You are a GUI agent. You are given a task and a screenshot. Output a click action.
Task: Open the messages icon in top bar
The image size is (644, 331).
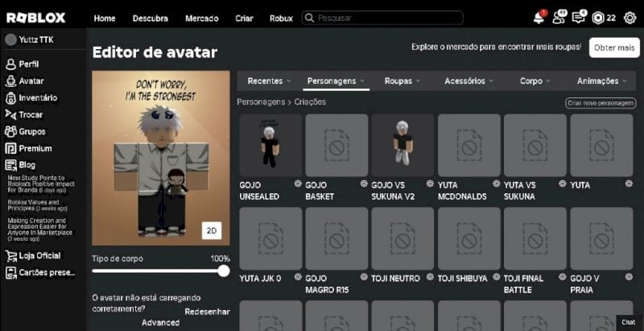point(579,18)
